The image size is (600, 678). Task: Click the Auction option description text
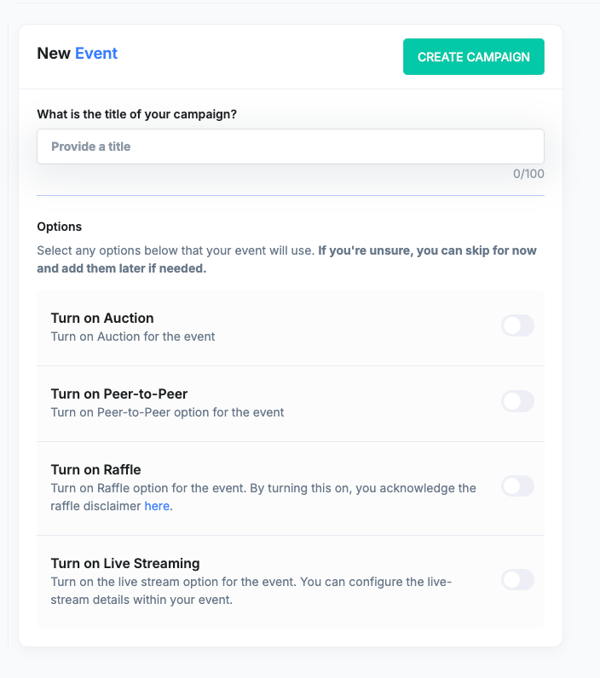133,336
